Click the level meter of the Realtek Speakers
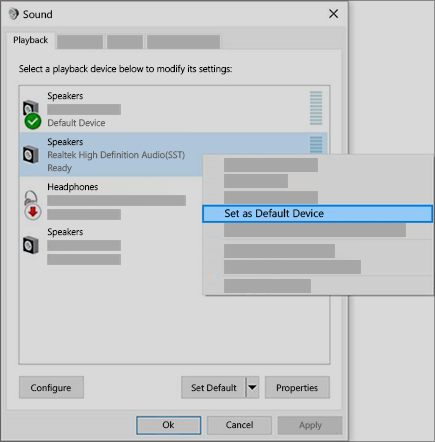Image resolution: width=435 pixels, height=442 pixels. [x=316, y=144]
